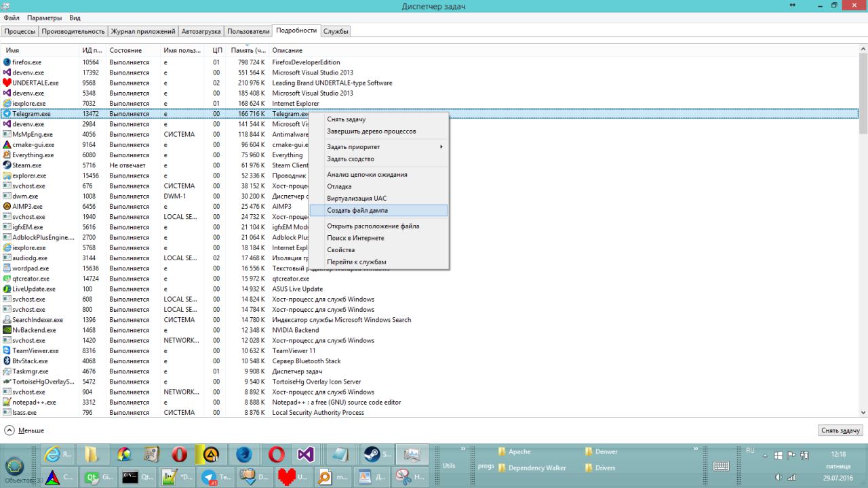Open the on-screen keyboard tray icon
This screenshot has height=488, width=868.
pos(721,466)
